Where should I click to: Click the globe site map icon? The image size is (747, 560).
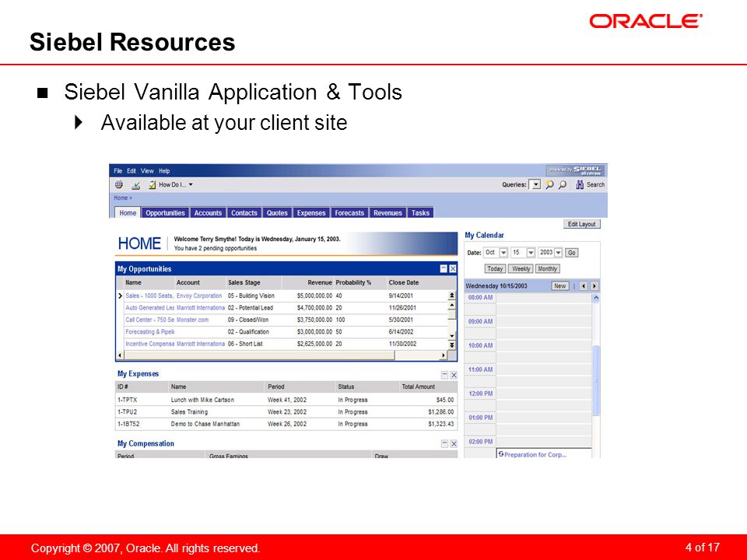(x=119, y=185)
